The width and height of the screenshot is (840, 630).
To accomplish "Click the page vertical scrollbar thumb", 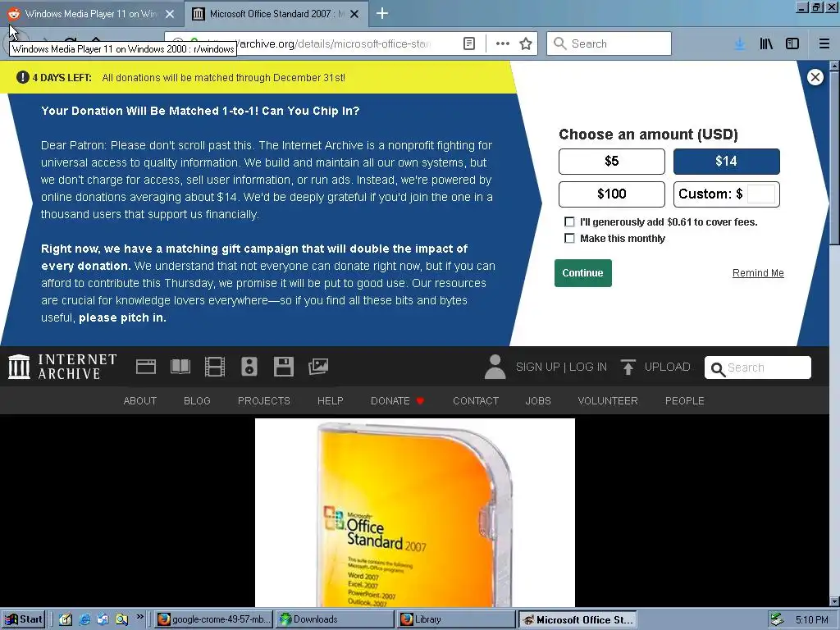I will click(x=834, y=158).
